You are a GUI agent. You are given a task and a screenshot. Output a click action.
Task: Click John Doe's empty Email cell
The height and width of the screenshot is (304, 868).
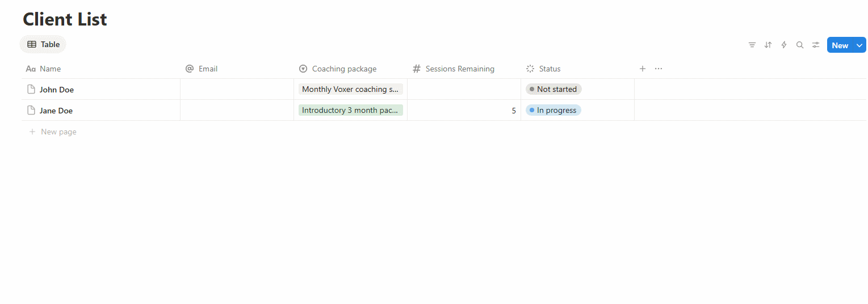pos(237,89)
